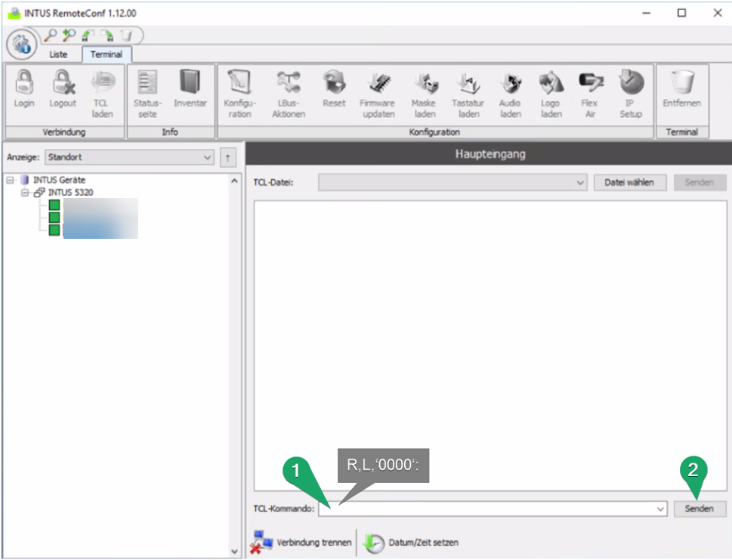Open the Statusseite icon
The width and height of the screenshot is (732, 560).
tap(147, 83)
